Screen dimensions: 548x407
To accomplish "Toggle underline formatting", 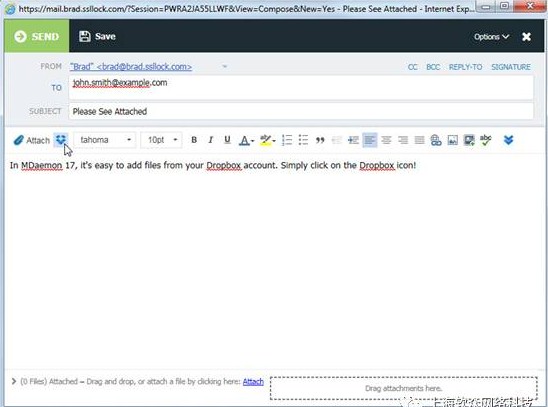I will (x=227, y=140).
